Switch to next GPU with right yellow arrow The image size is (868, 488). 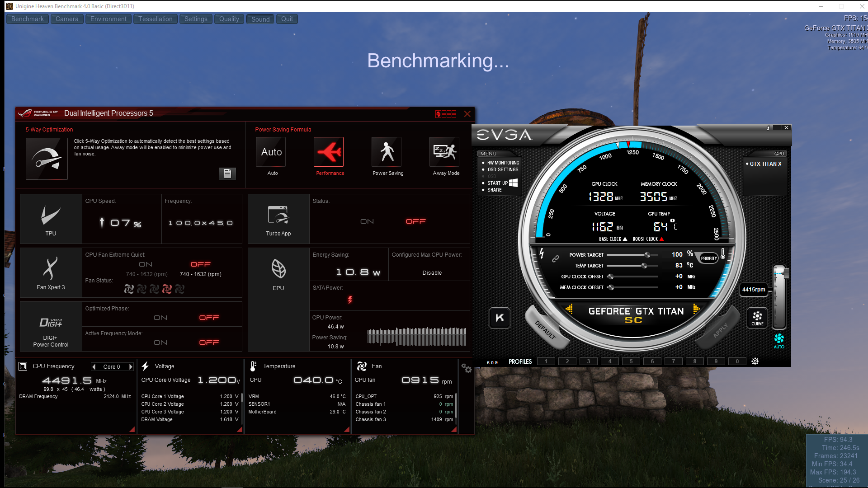click(x=697, y=309)
